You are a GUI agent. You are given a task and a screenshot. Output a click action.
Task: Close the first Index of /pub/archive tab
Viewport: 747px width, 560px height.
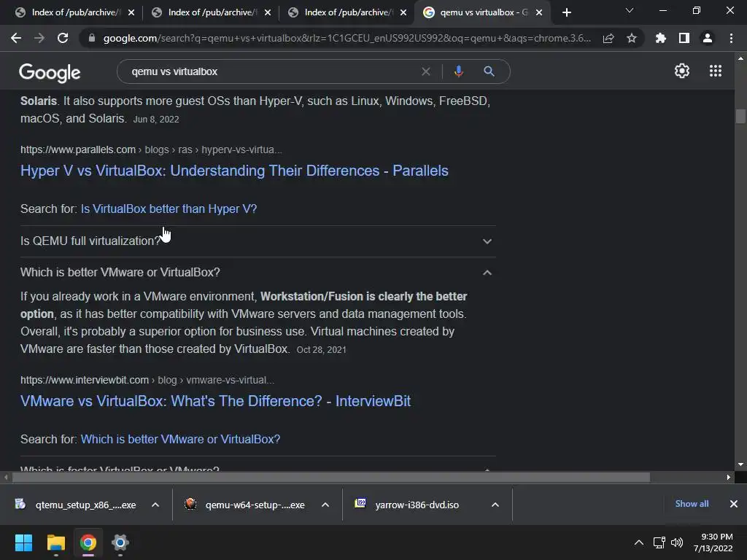point(131,12)
